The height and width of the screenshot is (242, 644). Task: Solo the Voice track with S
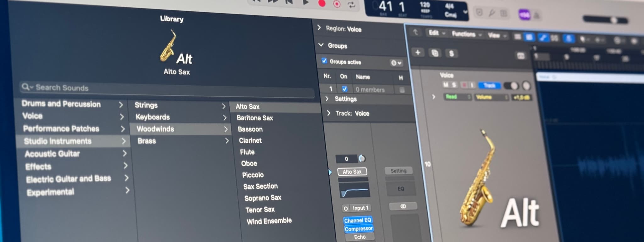click(454, 85)
